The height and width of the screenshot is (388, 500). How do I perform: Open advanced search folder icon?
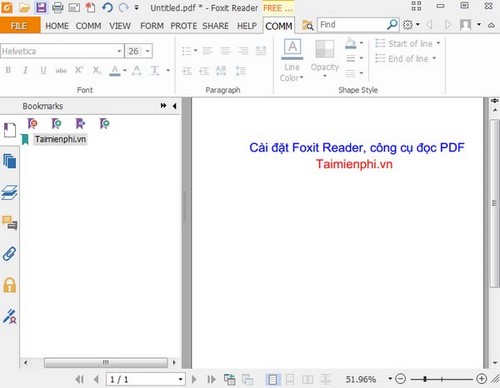(307, 25)
